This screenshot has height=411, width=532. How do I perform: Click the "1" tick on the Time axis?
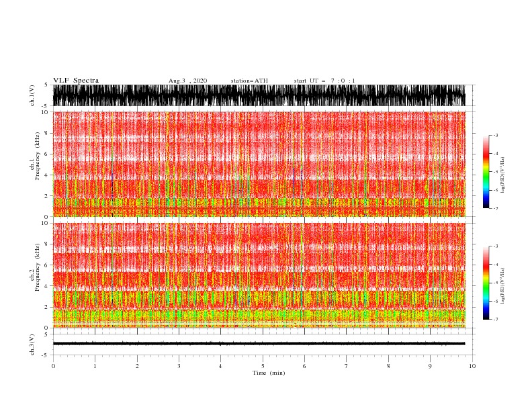click(95, 366)
